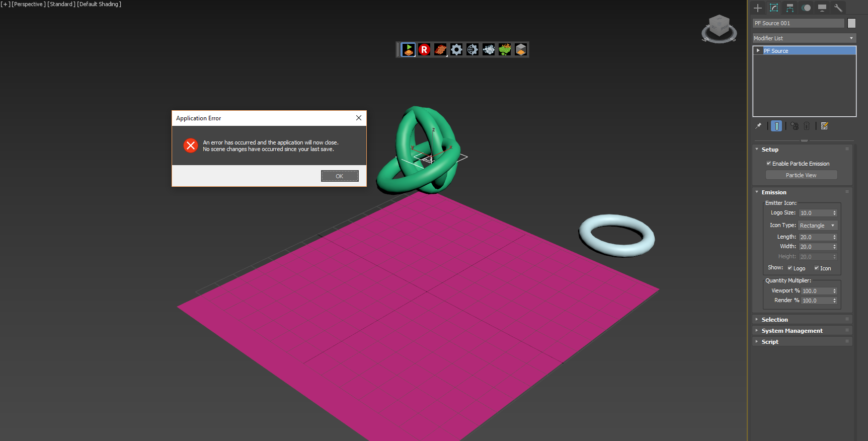Click the Pin Stack icon

[758, 126]
